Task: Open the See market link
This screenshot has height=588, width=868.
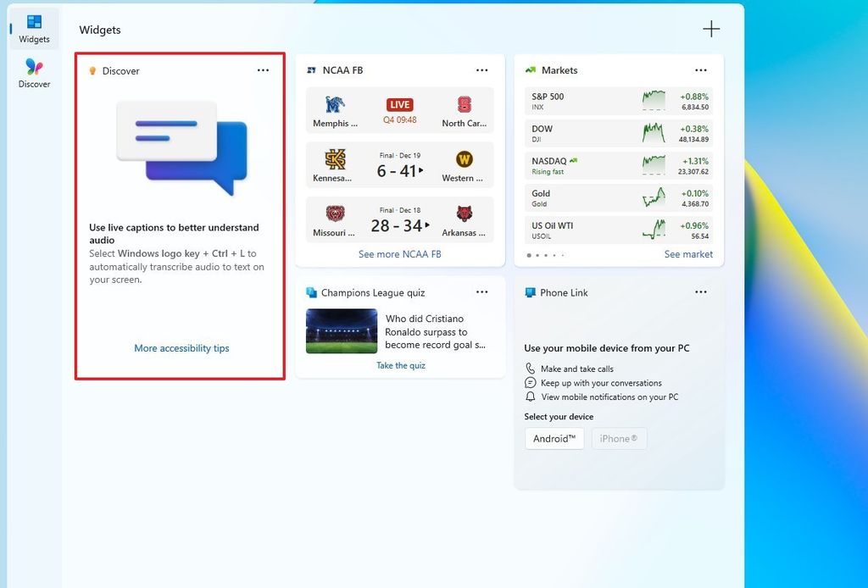Action: click(x=688, y=254)
